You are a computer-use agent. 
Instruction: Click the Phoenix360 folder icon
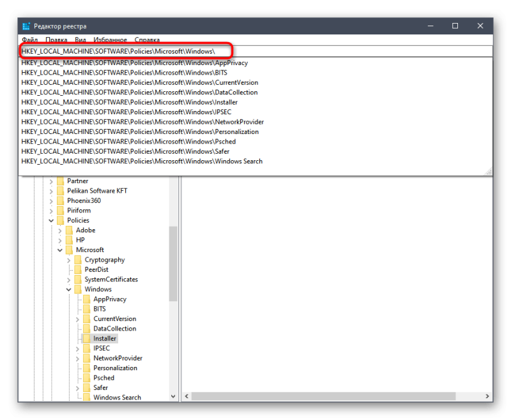tap(60, 200)
